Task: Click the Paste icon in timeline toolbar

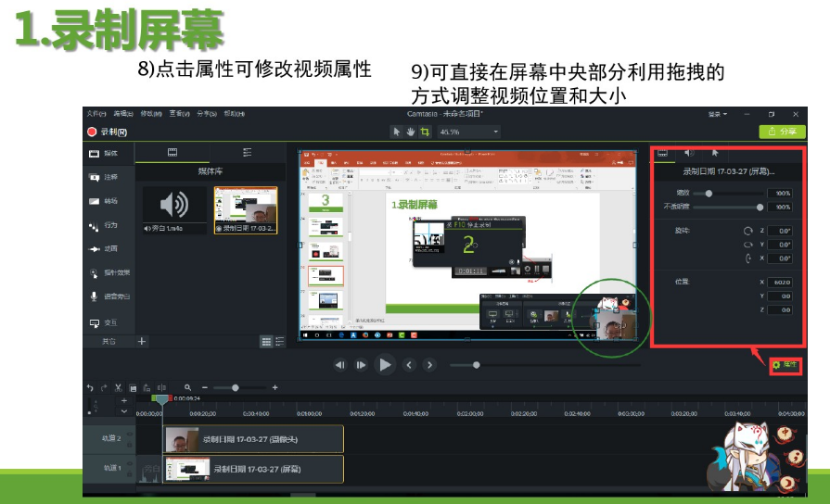Action: (x=147, y=387)
